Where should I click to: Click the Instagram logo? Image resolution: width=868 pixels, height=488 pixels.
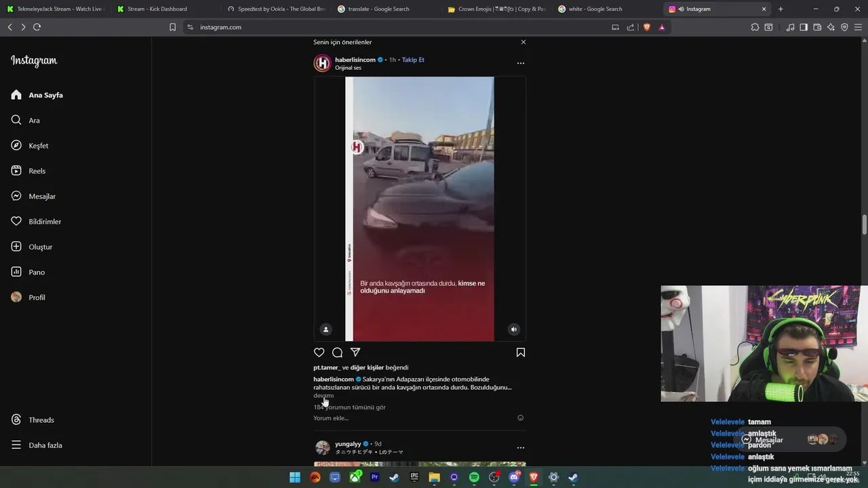coord(34,60)
